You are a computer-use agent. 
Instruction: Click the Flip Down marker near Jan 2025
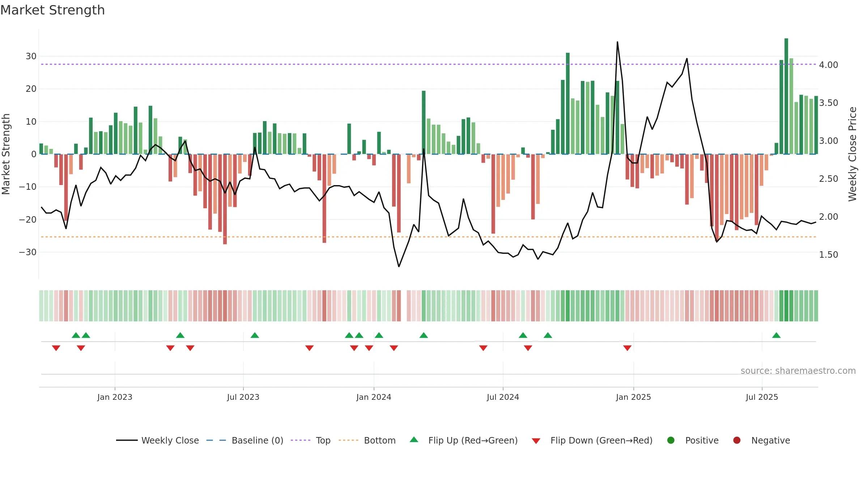click(627, 348)
